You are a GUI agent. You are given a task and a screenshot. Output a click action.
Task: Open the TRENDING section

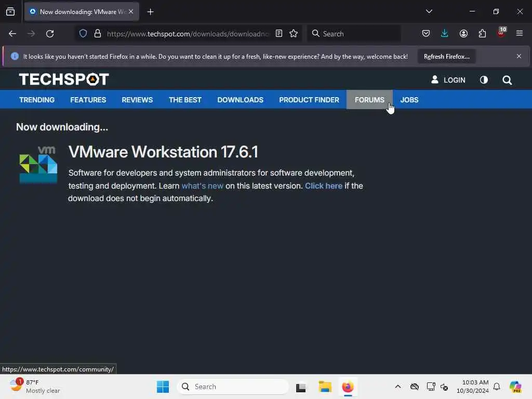(x=37, y=100)
